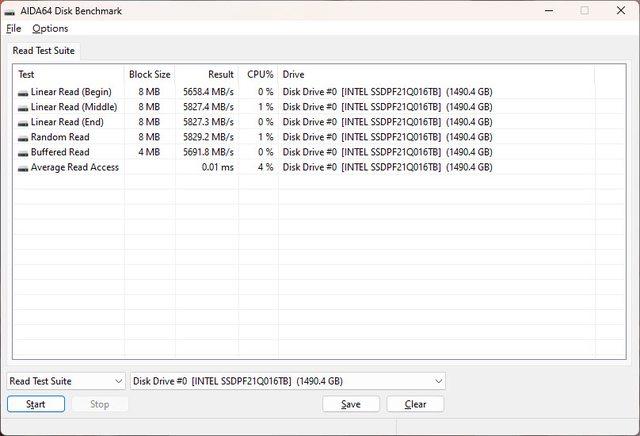Click the Random Read drive icon
Image resolution: width=640 pixels, height=436 pixels.
pyautogui.click(x=23, y=137)
